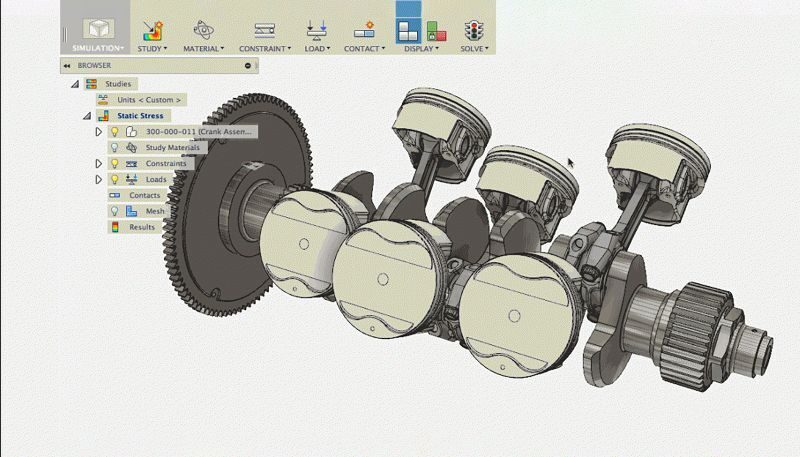This screenshot has width=800, height=457.
Task: Collapse the Studies tree node
Action: pos(75,84)
